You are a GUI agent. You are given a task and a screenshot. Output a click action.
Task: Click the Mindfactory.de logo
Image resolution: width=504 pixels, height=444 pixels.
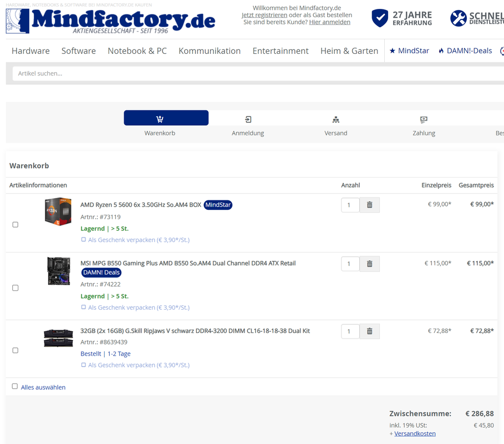pyautogui.click(x=110, y=21)
